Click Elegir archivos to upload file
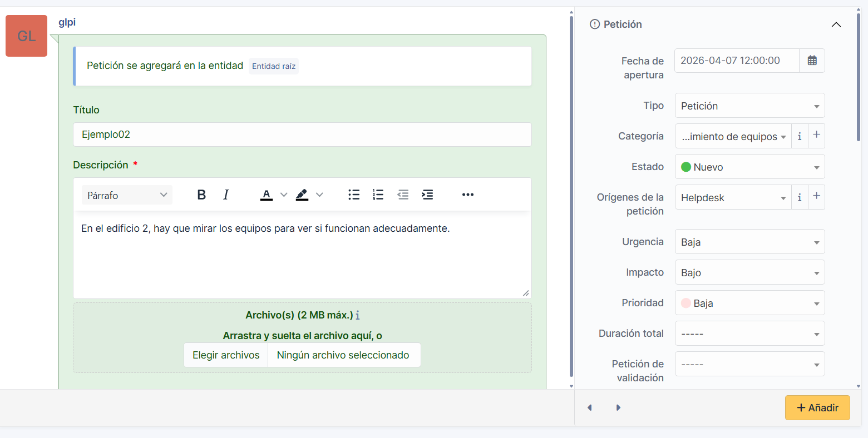 coord(226,355)
